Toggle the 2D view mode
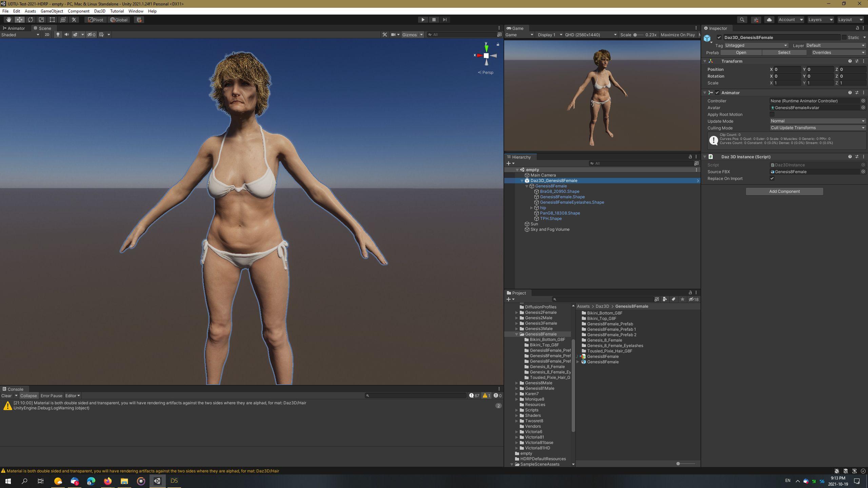The height and width of the screenshot is (488, 868). 47,35
